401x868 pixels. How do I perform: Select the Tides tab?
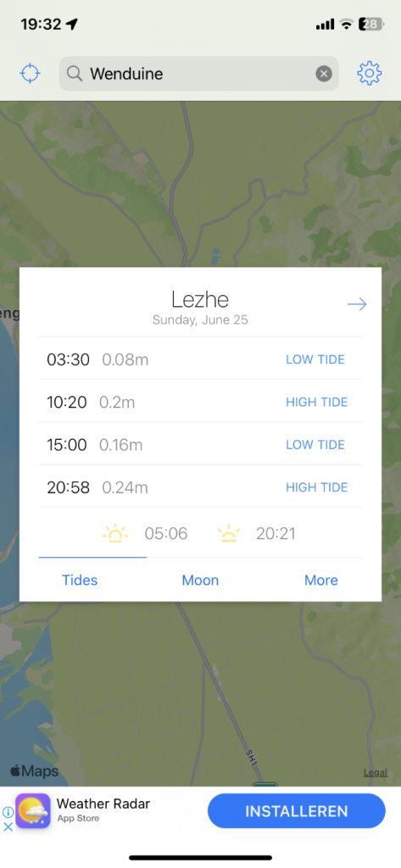pos(80,580)
